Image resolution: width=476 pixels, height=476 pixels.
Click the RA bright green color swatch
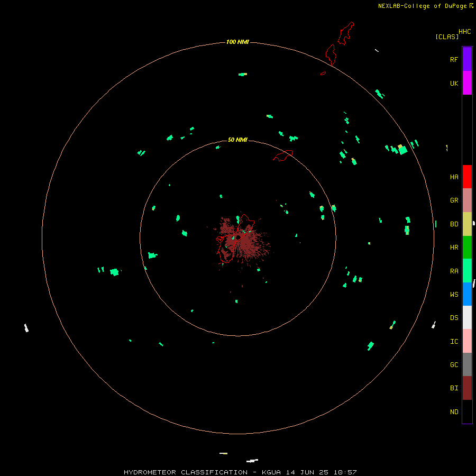[467, 271]
